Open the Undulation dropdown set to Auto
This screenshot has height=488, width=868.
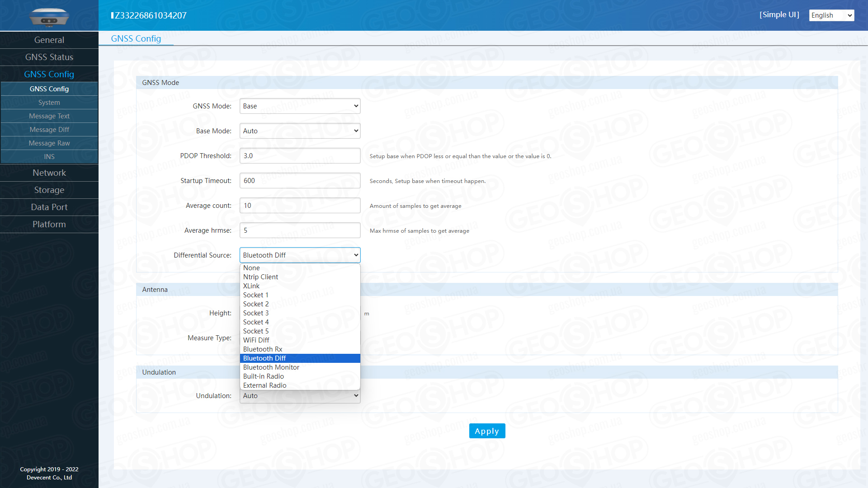point(300,396)
